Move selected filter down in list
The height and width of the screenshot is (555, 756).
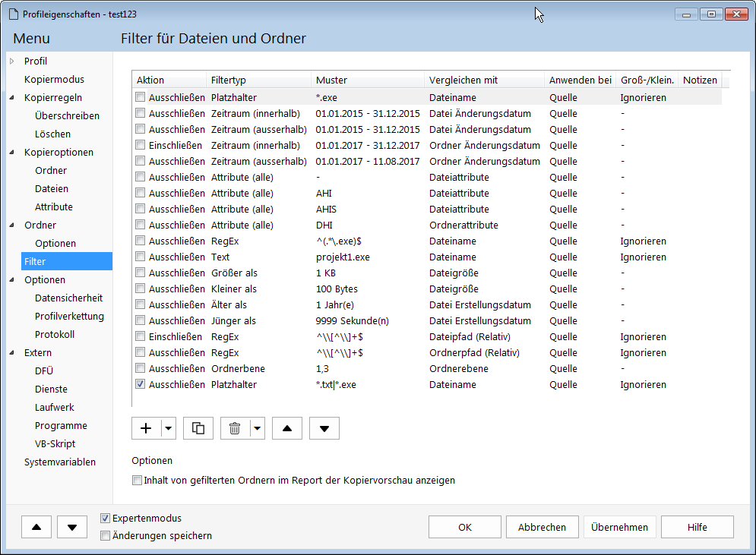(x=324, y=428)
